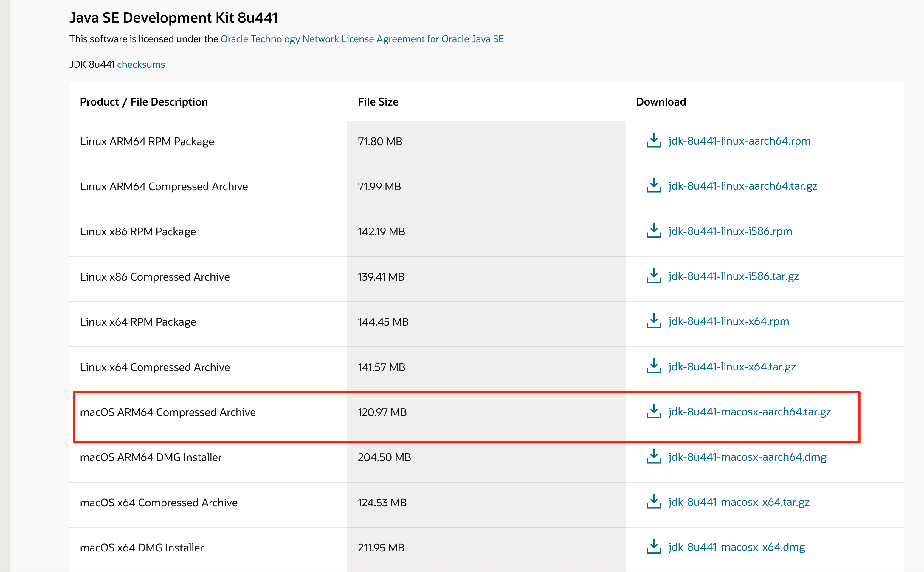924x572 pixels.
Task: Download jdk-8u441-macosx-x64.dmg file link
Action: [x=737, y=547]
